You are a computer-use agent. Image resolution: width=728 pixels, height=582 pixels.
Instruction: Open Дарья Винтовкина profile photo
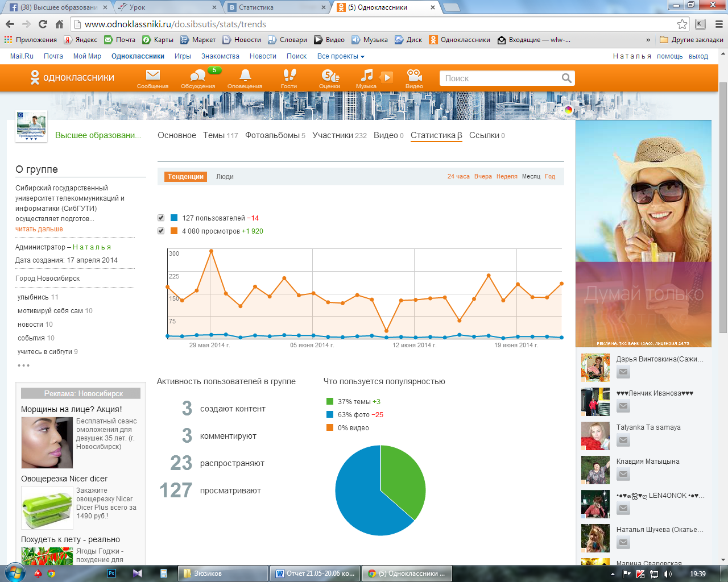pyautogui.click(x=595, y=367)
